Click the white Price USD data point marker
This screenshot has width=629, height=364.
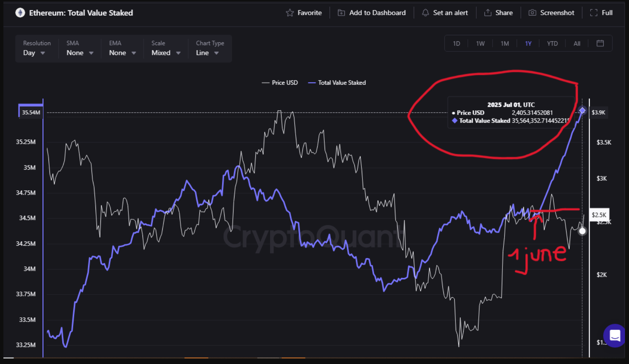click(582, 231)
